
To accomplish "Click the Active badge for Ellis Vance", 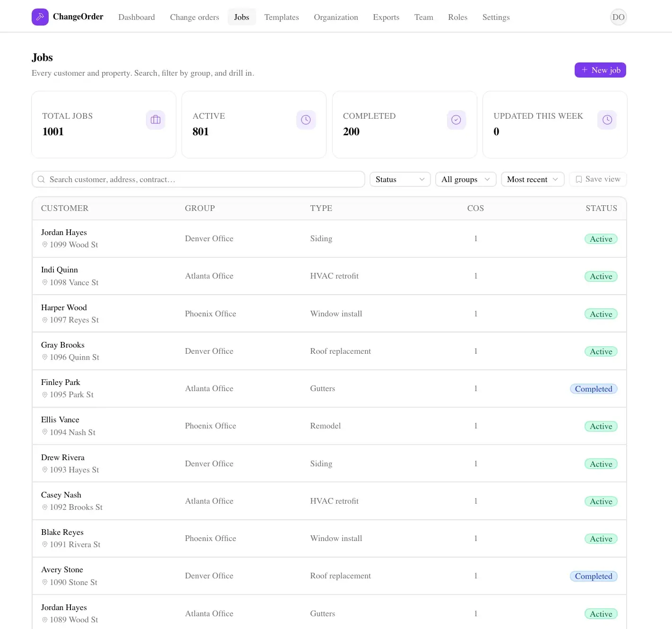I will coord(601,426).
